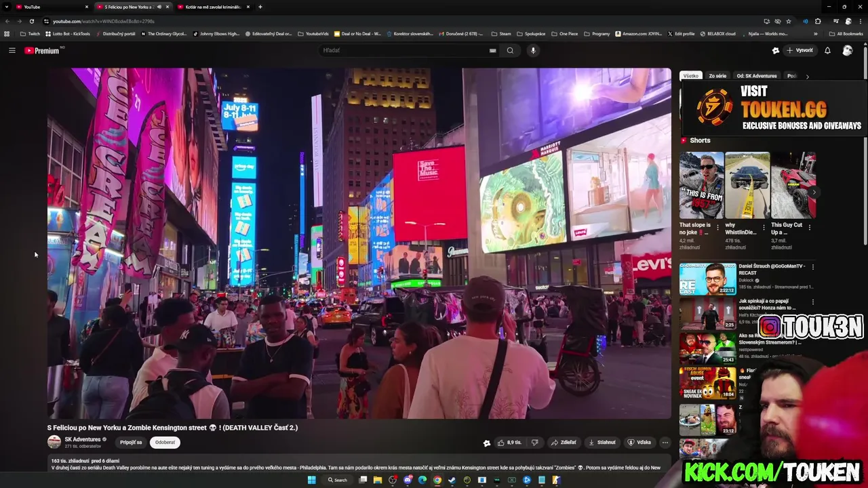Open the All Bookmarks folder
The width and height of the screenshot is (868, 488).
[846, 34]
